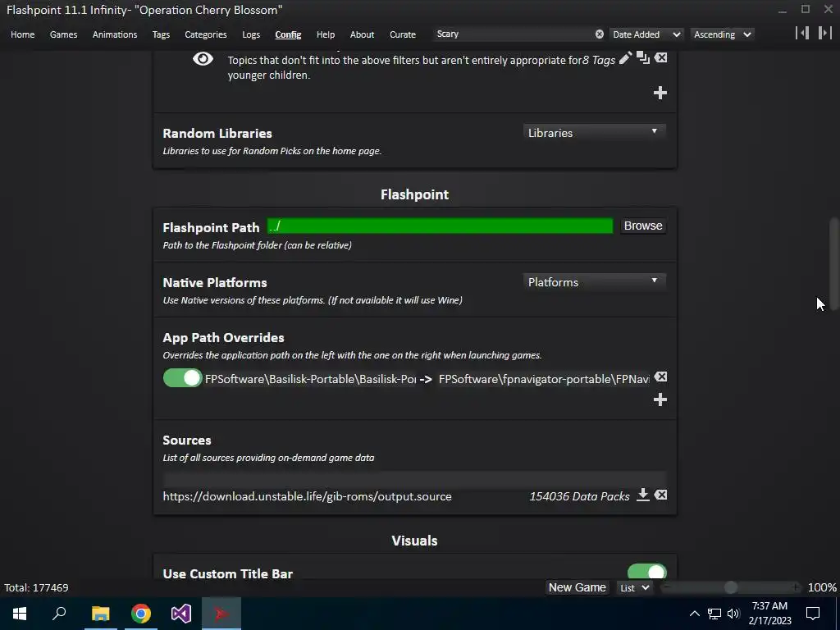Open the Random Libraries dropdown
This screenshot has height=630, width=840.
(x=594, y=132)
